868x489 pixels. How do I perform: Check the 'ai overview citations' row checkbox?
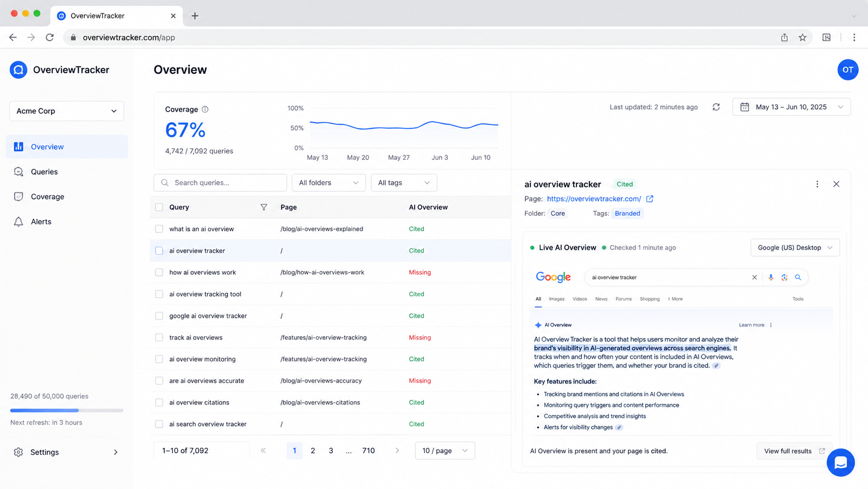pyautogui.click(x=159, y=403)
